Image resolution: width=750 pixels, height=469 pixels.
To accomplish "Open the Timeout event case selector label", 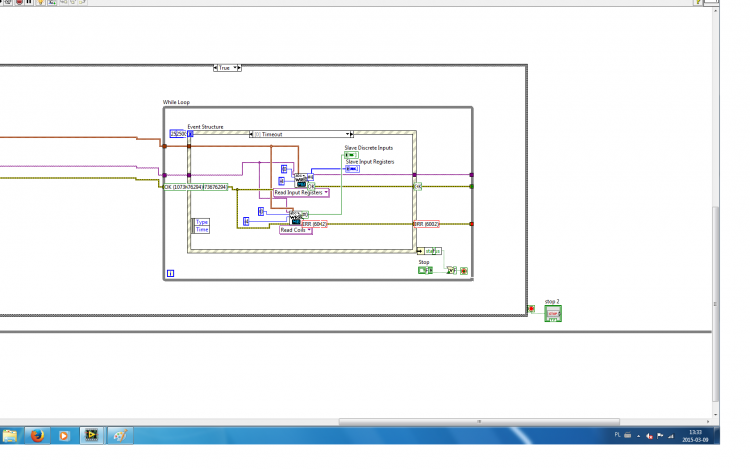I will pyautogui.click(x=300, y=134).
